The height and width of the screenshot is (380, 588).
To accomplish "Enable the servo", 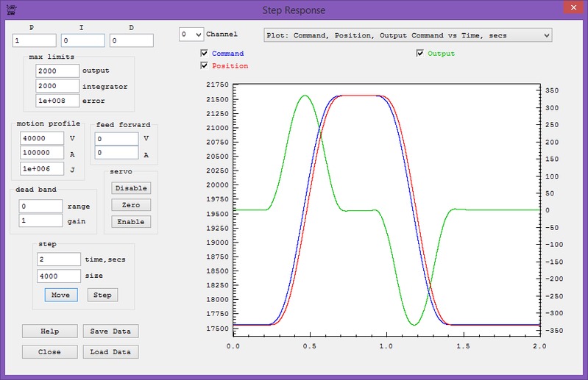I will point(131,222).
